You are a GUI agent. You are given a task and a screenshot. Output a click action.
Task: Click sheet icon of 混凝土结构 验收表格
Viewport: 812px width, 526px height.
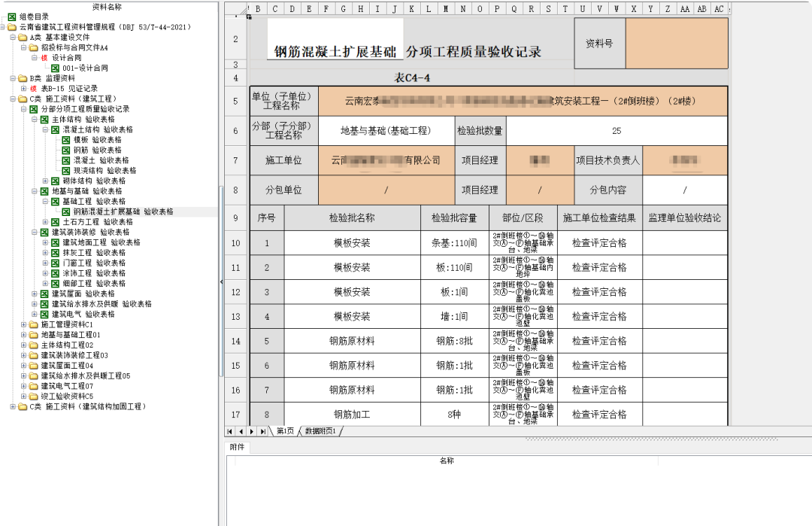(56, 129)
